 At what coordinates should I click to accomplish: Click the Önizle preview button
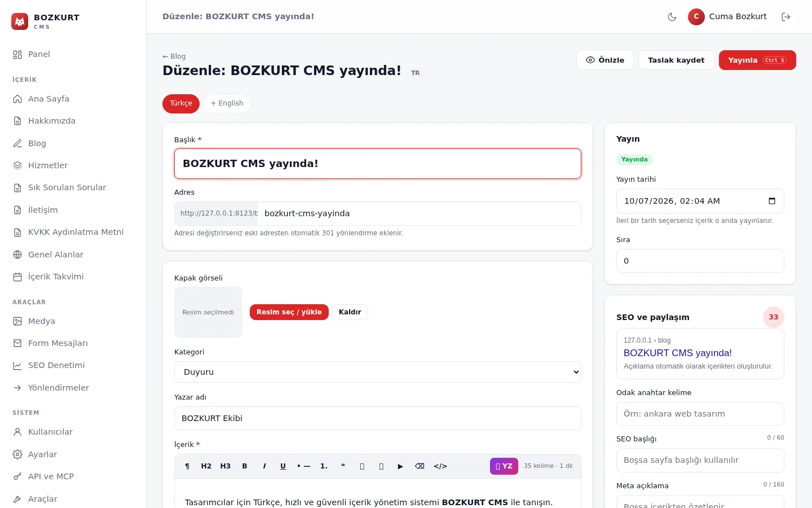click(605, 60)
